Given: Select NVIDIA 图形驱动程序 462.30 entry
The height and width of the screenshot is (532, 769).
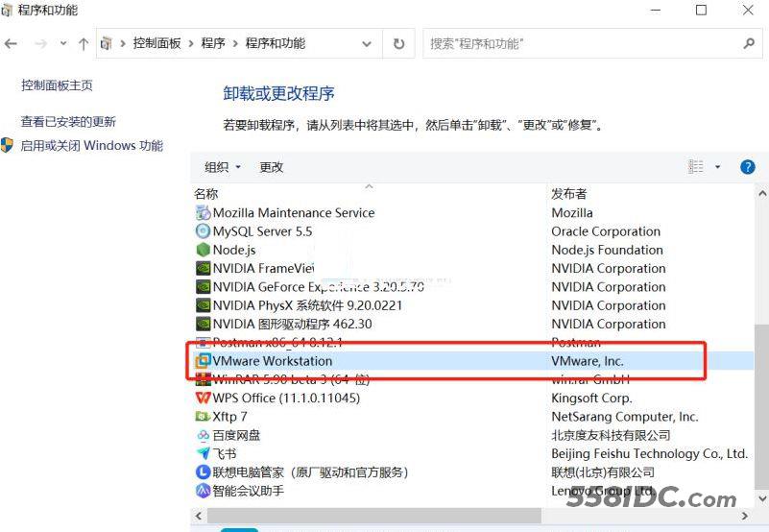Looking at the screenshot, I should pyautogui.click(x=292, y=324).
